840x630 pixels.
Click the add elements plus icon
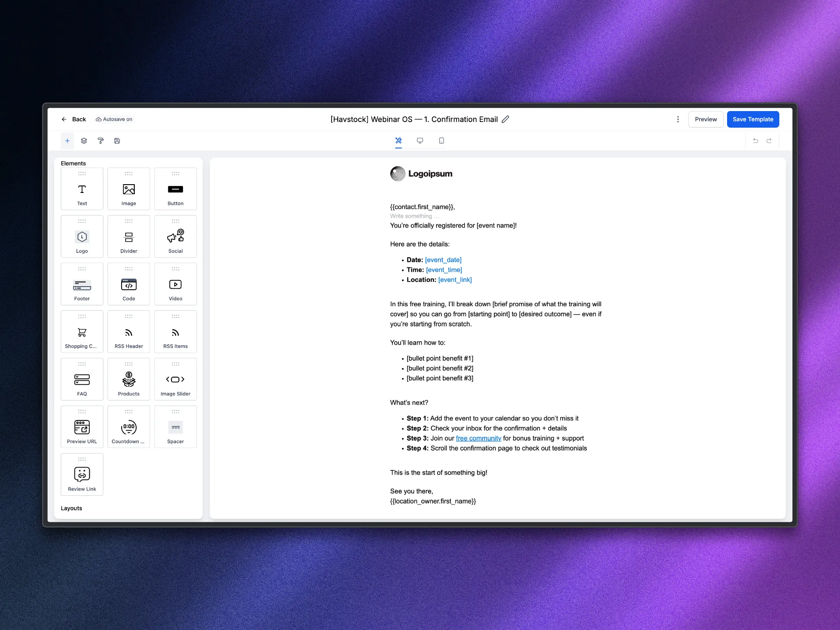tap(67, 141)
